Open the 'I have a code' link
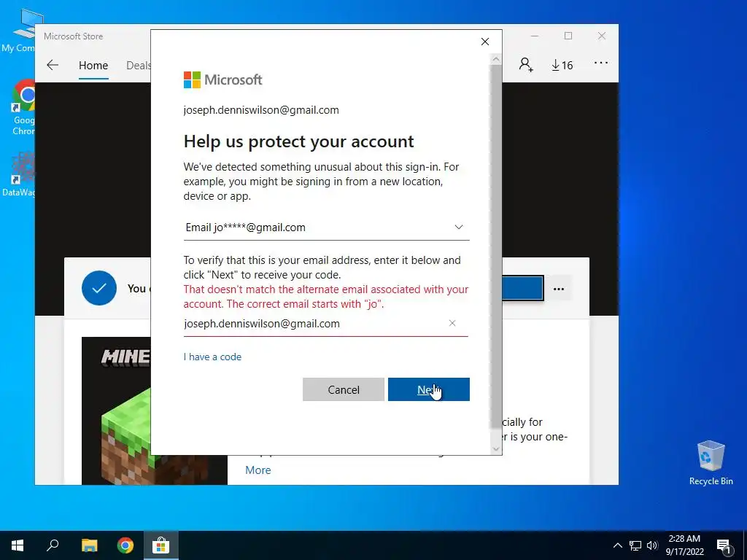The height and width of the screenshot is (560, 747). click(212, 357)
